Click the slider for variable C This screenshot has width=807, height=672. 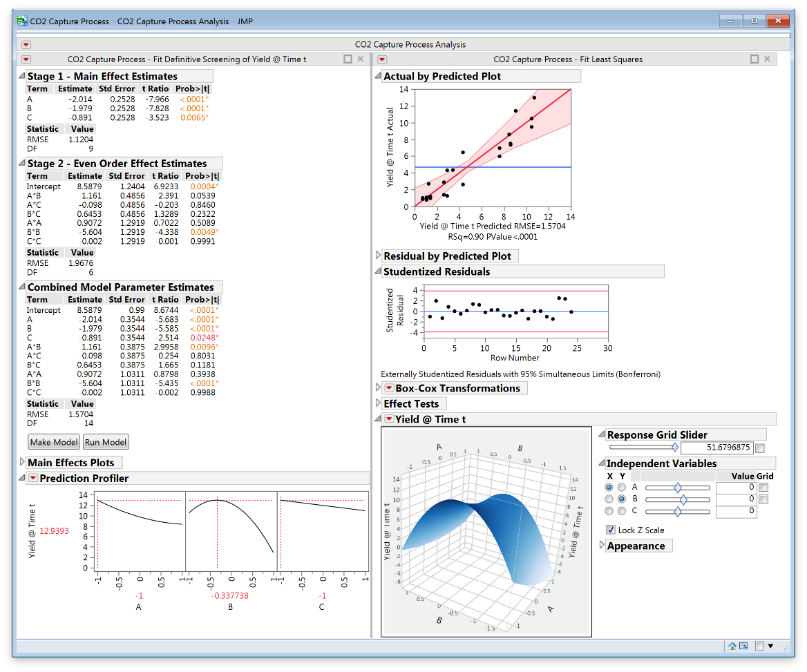678,512
